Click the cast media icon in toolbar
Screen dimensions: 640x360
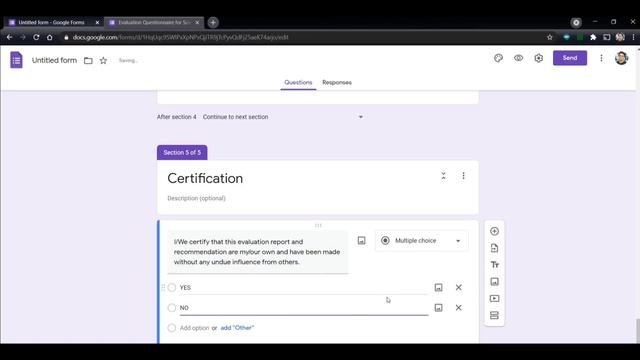pyautogui.click(x=607, y=37)
